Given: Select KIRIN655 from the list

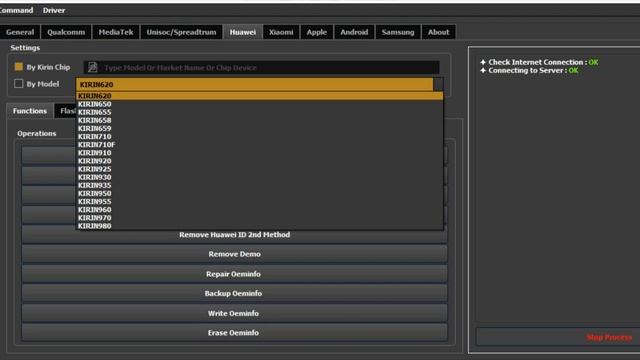Looking at the screenshot, I should [260, 112].
